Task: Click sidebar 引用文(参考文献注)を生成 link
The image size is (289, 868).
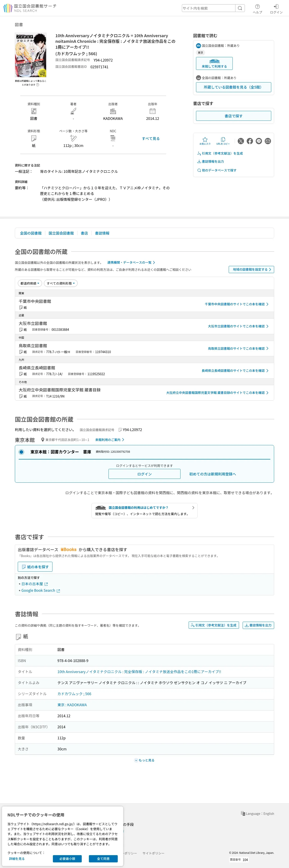Action: [220, 153]
